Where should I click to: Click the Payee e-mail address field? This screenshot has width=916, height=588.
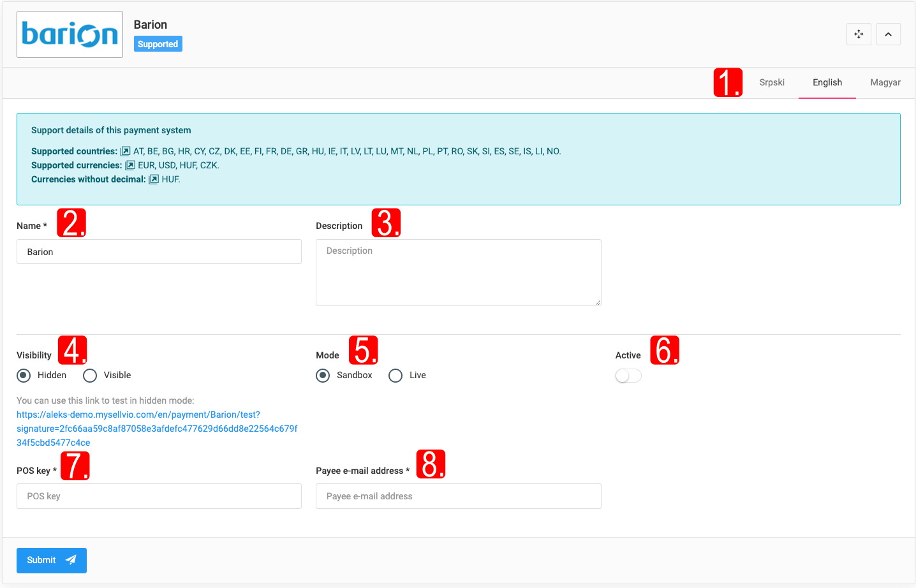[x=458, y=496]
